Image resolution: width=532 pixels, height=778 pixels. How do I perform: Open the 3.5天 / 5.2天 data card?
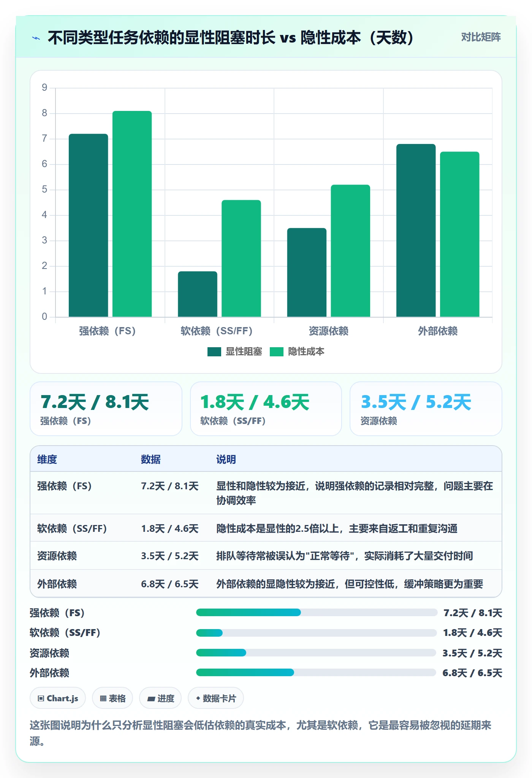click(x=426, y=409)
